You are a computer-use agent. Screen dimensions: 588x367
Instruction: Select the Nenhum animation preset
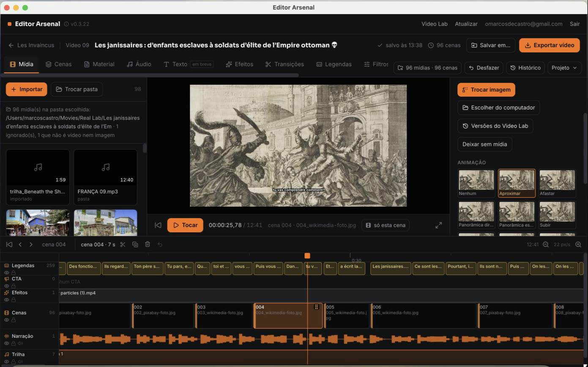click(476, 183)
